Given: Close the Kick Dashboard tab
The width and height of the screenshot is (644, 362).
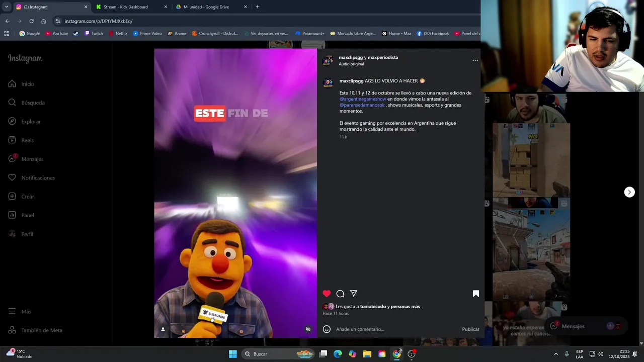Looking at the screenshot, I should (x=166, y=7).
